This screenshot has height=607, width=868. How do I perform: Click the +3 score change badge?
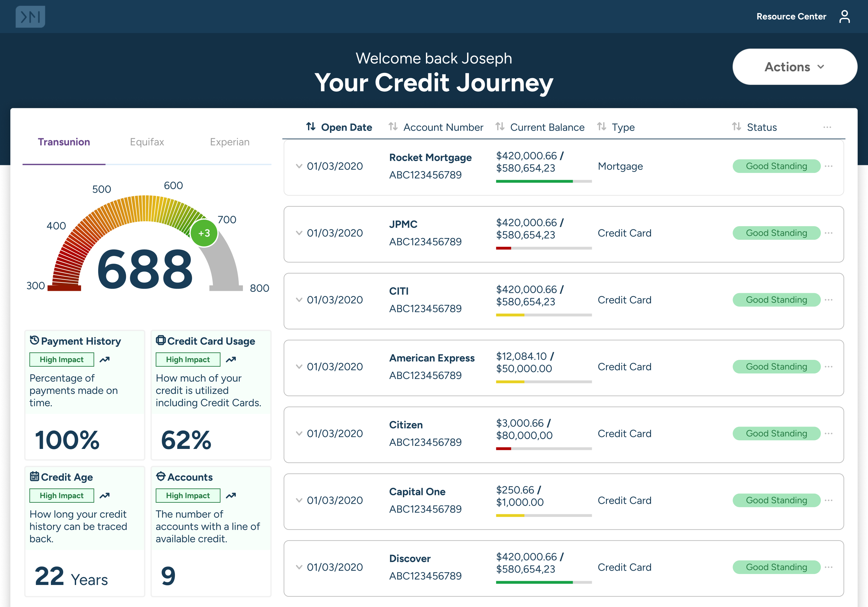pos(204,233)
